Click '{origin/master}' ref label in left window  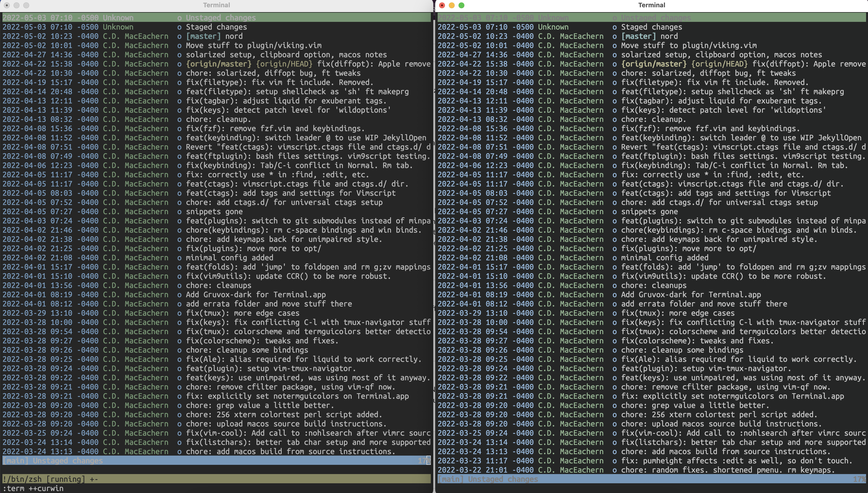(x=219, y=64)
